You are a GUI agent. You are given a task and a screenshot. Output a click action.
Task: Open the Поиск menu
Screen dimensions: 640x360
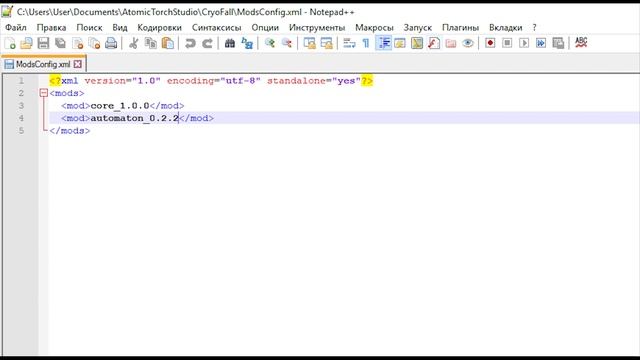pos(89,27)
